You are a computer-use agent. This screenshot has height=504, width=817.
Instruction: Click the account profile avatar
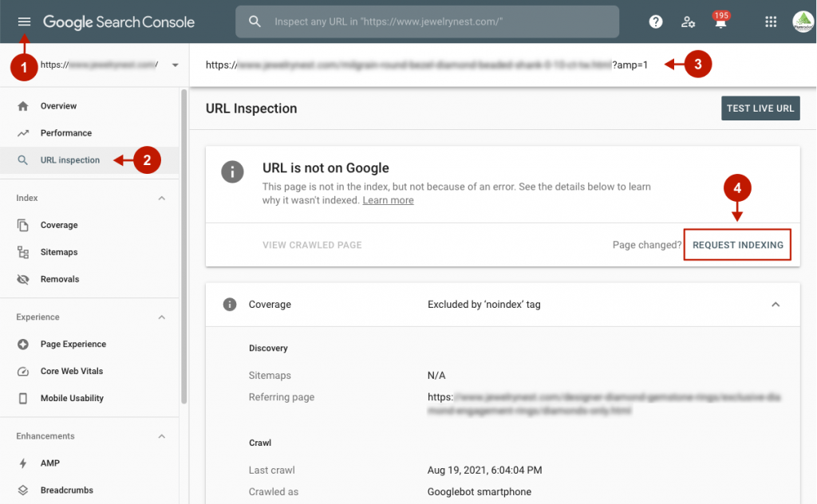click(x=803, y=22)
